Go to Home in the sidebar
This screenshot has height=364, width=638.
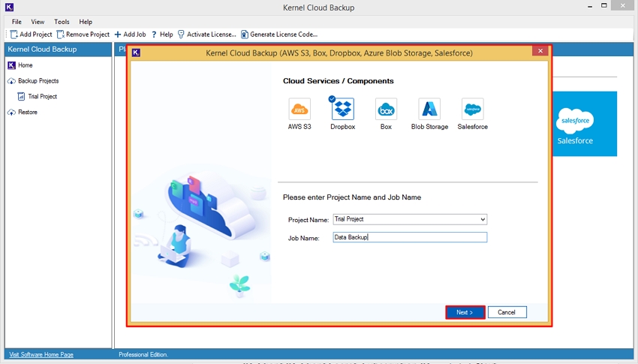[20, 65]
